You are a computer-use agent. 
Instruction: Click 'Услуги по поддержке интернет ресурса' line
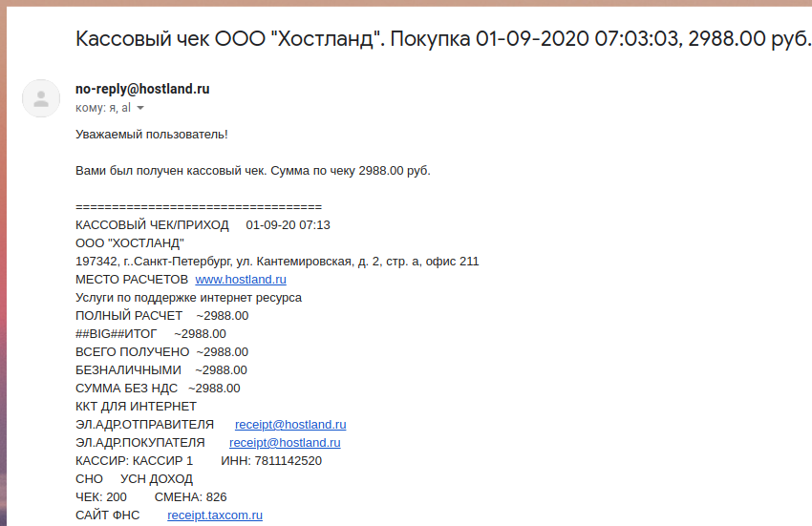(x=188, y=298)
